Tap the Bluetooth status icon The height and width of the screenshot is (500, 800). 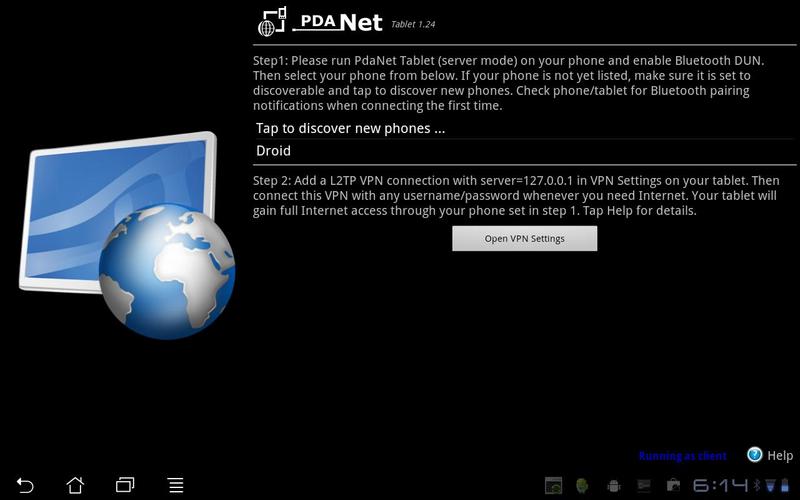coord(757,485)
